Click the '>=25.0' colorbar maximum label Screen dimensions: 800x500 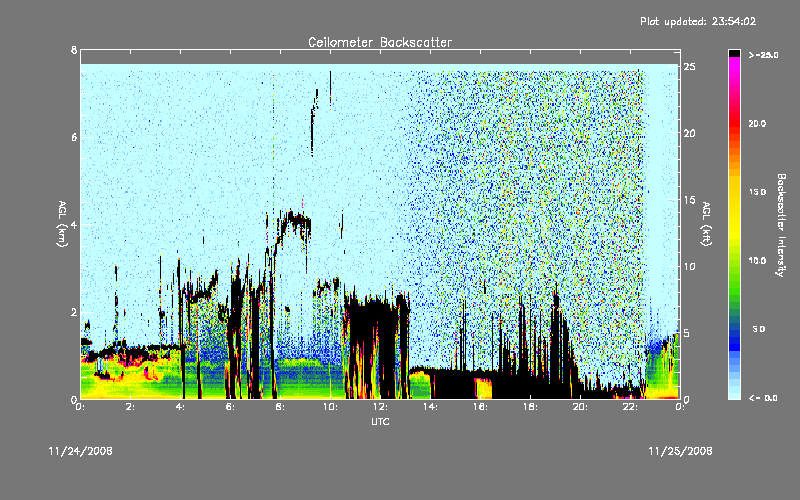pyautogui.click(x=764, y=55)
